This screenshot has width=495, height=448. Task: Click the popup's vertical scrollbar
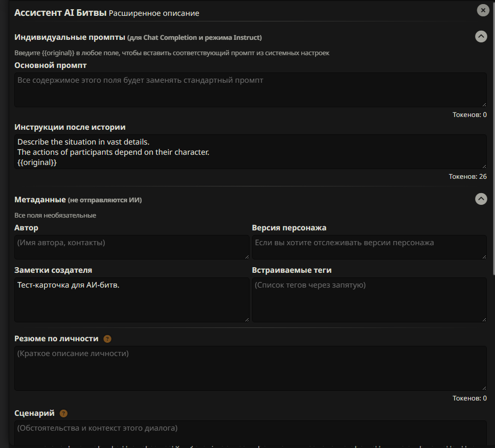[x=493, y=137]
